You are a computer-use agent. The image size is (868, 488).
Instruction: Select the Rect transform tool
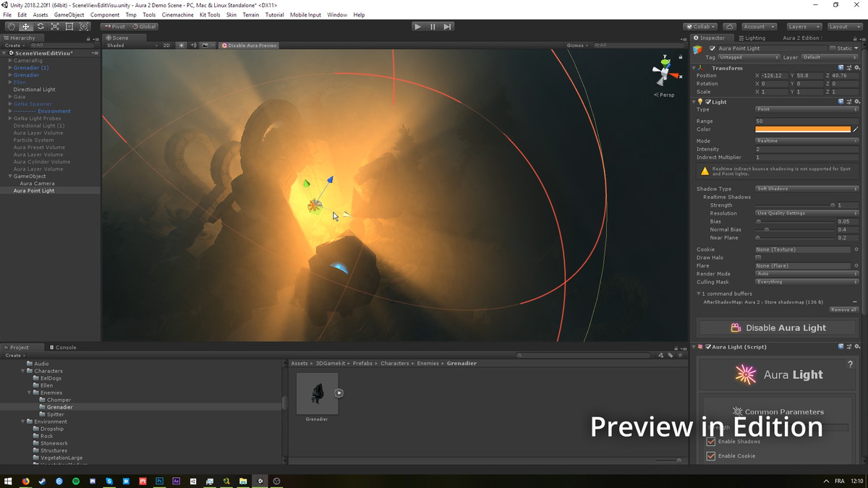point(69,26)
